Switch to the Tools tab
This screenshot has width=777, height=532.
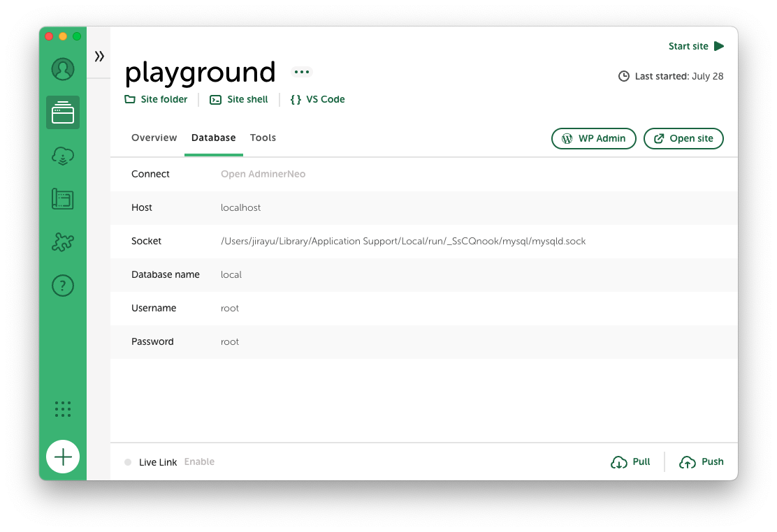pyautogui.click(x=263, y=138)
